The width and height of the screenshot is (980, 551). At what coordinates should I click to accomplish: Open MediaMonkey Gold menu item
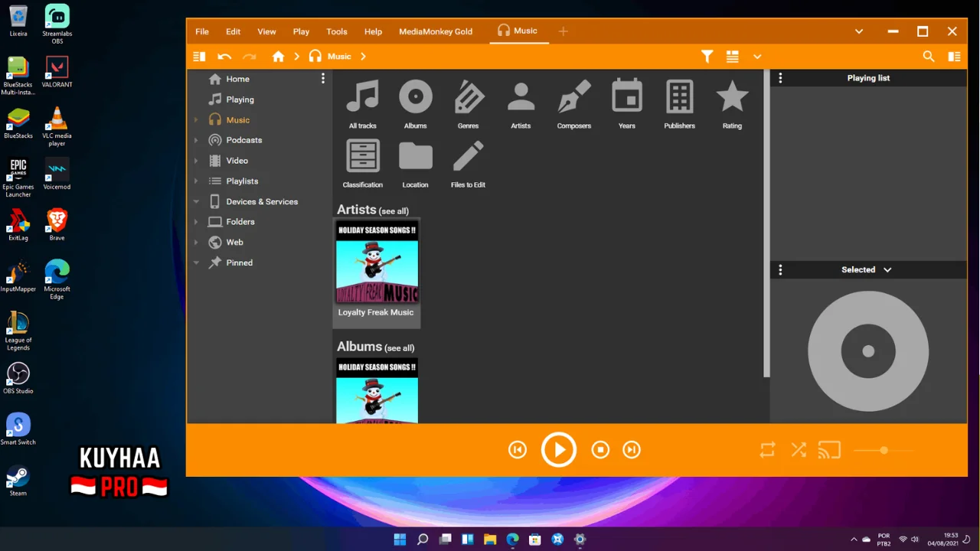point(436,31)
